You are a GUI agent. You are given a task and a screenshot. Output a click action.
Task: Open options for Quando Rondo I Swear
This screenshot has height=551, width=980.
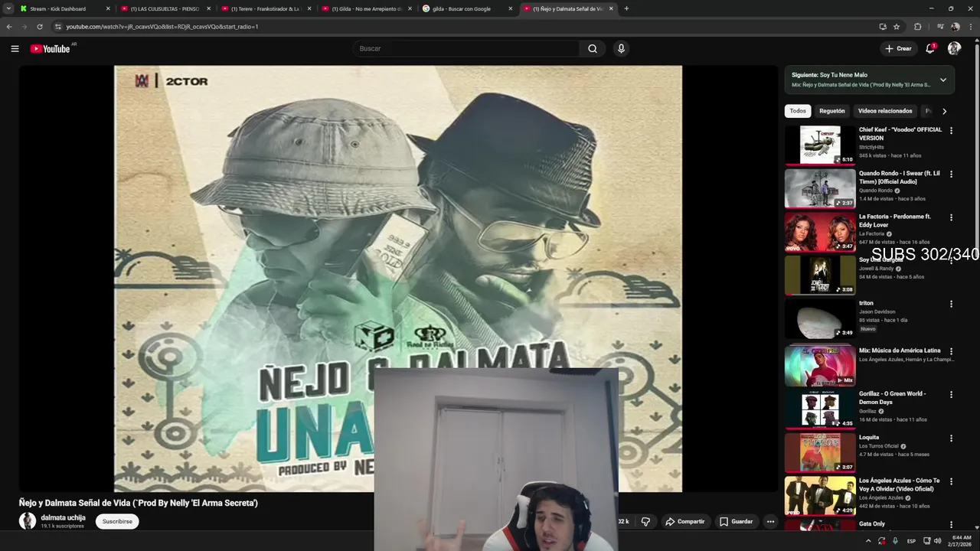click(951, 174)
